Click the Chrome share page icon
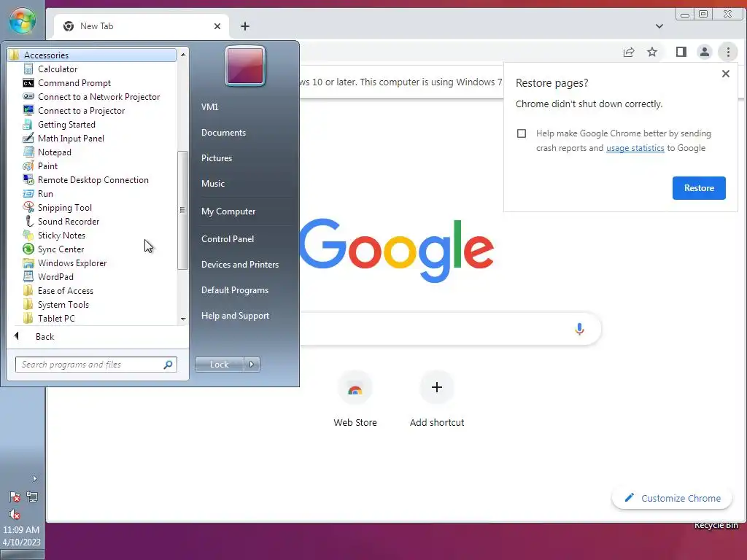The height and width of the screenshot is (560, 747). [x=629, y=52]
